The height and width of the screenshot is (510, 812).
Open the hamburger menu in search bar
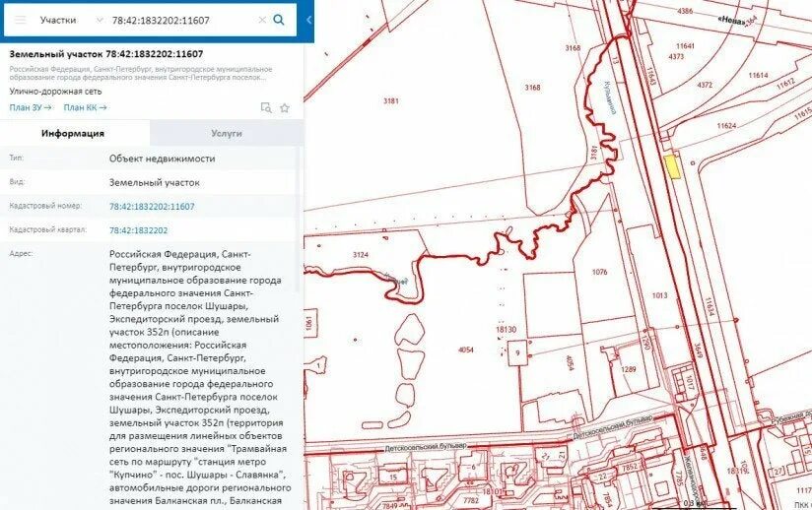(20, 20)
